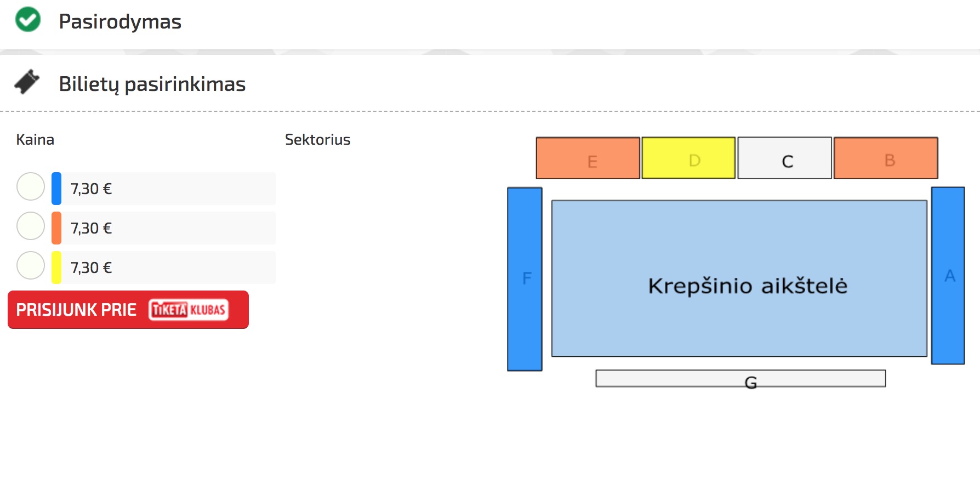Image resolution: width=980 pixels, height=478 pixels.
Task: Click the yellow price color swatch
Action: tap(56, 268)
